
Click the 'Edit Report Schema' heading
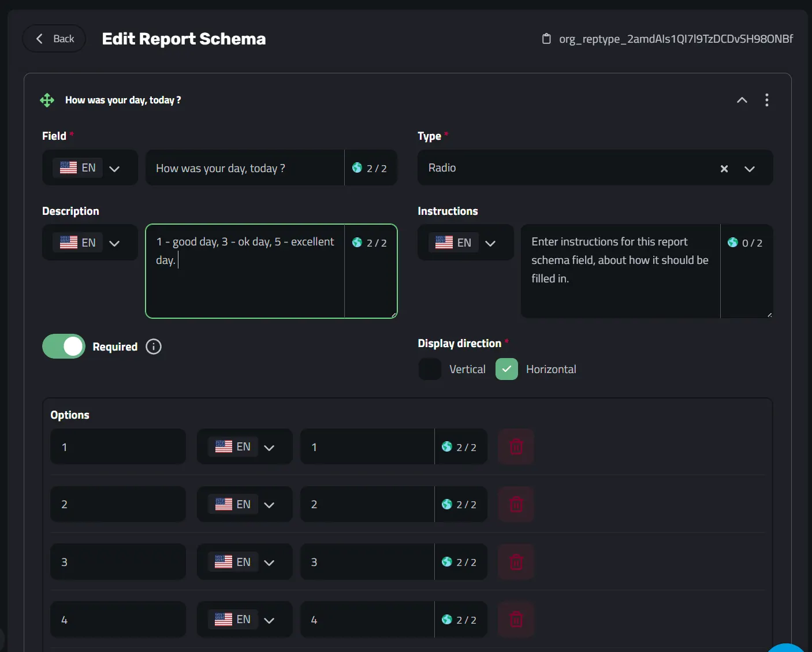click(184, 39)
